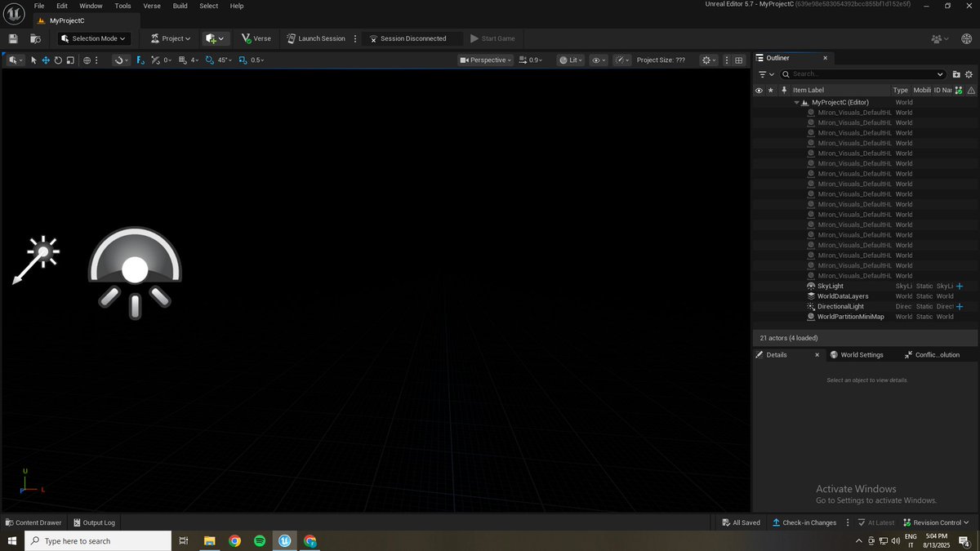
Task: Open the Content Browser folder icon
Action: [35, 38]
